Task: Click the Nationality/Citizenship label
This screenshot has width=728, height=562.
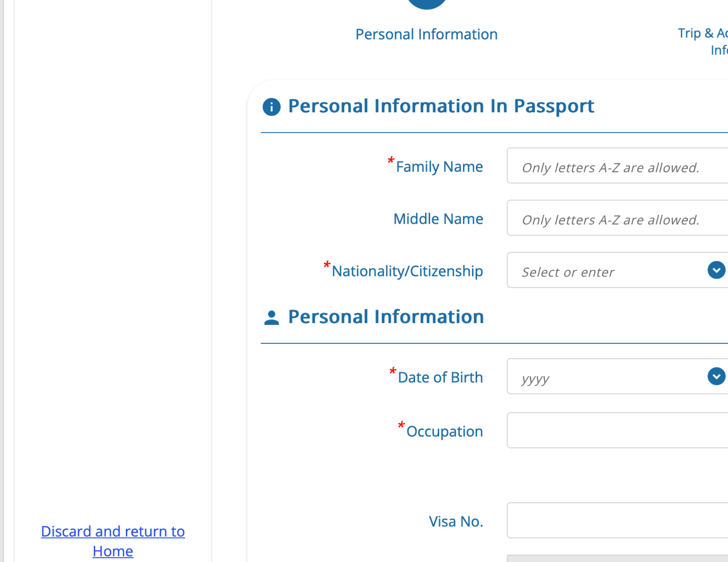Action: coord(407,271)
